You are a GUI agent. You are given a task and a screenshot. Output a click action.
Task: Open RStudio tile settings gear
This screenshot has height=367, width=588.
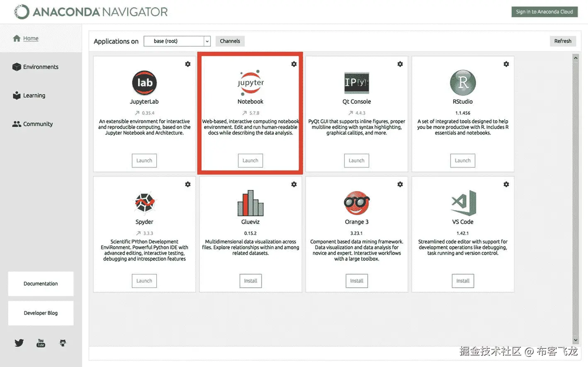point(506,64)
